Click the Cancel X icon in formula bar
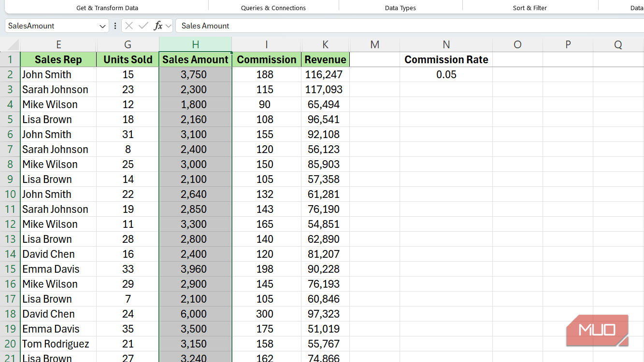644x362 pixels. 129,26
